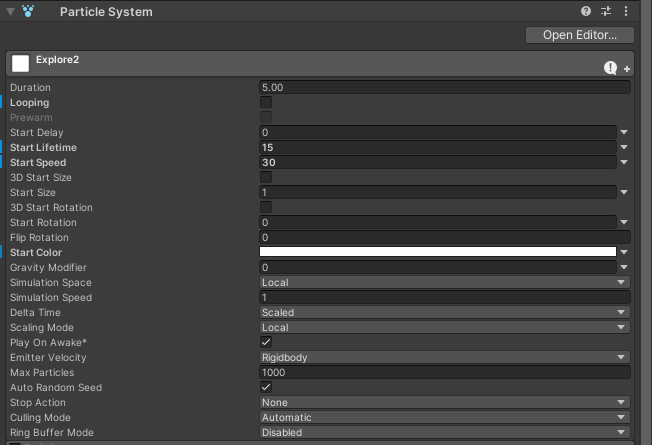
Task: Click the warning exclamation icon in Explore2 header
Action: 610,68
